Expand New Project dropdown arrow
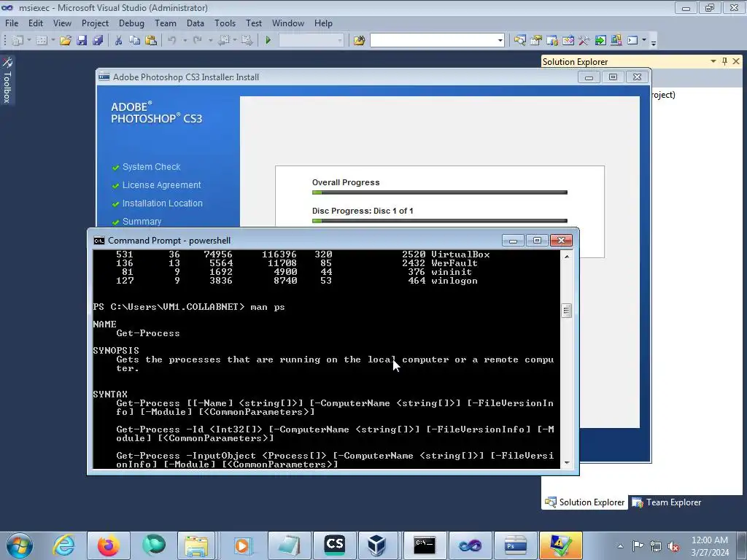This screenshot has width=747, height=560. coord(28,41)
